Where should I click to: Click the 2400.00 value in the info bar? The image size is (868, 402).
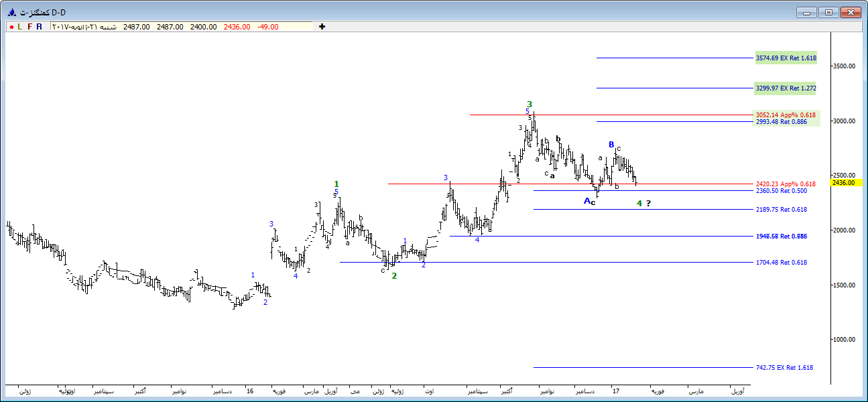click(204, 27)
